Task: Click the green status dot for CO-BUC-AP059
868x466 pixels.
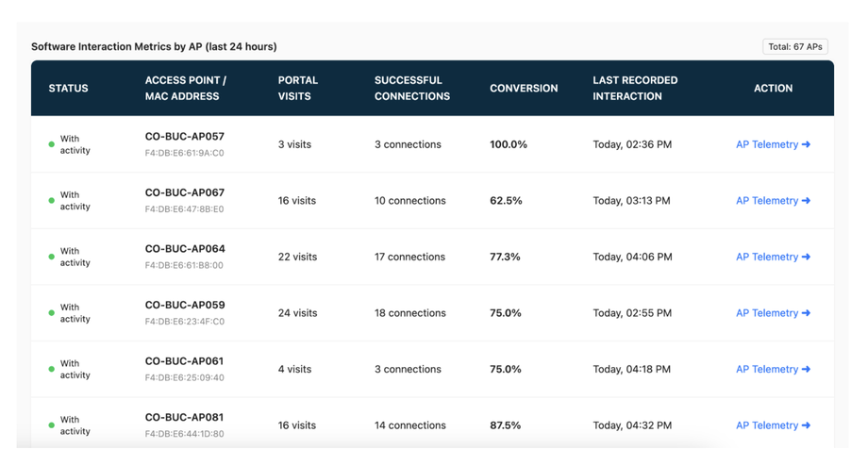Action: point(52,313)
